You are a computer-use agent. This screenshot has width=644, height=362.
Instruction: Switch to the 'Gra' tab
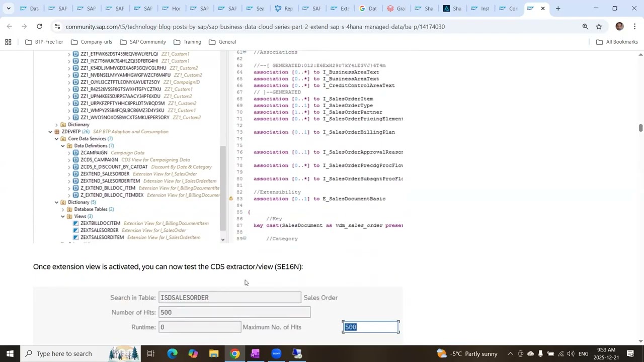tap(396, 9)
